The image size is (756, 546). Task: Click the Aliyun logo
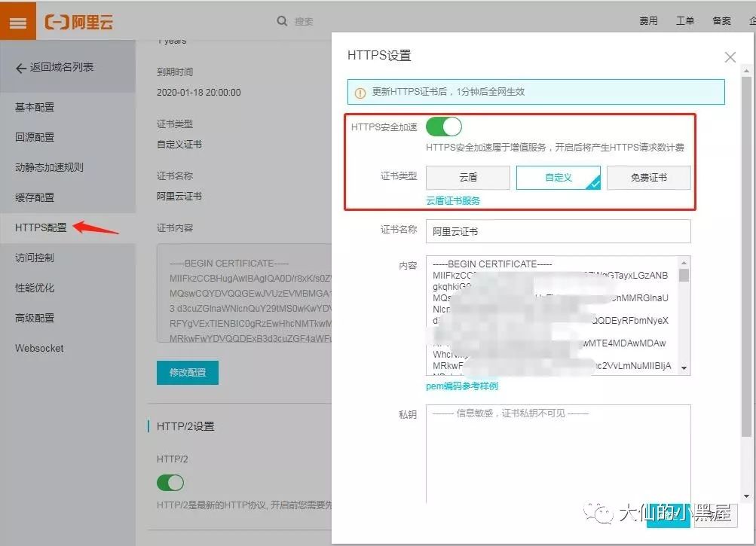[x=79, y=22]
